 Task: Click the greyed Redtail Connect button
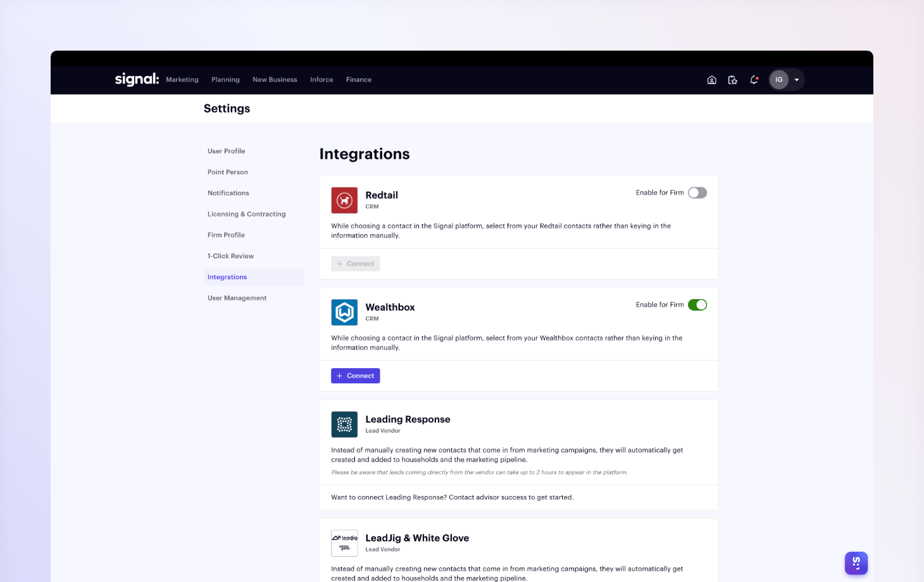point(355,264)
